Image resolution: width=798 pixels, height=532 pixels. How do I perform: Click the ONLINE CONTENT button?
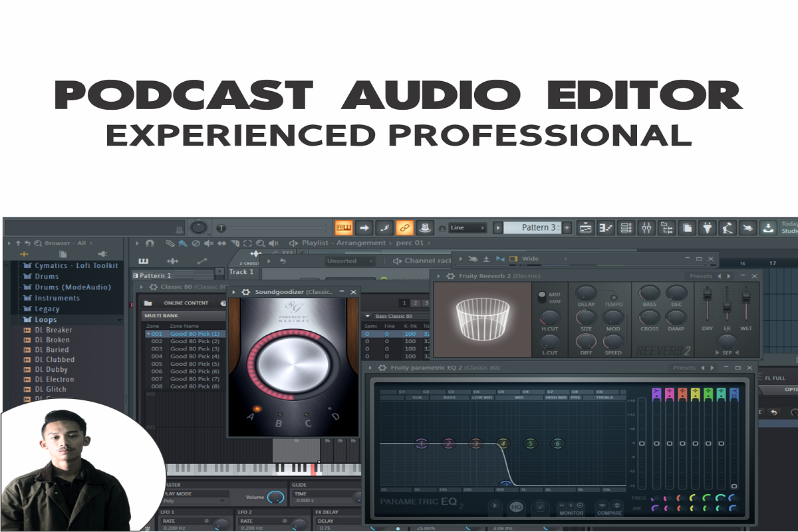(186, 303)
